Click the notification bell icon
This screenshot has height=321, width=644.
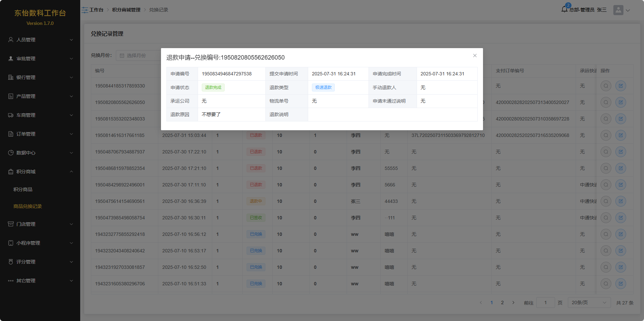tap(565, 9)
